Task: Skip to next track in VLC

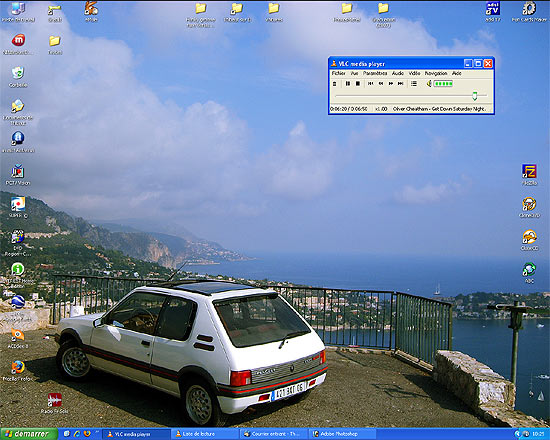Action: [401, 84]
